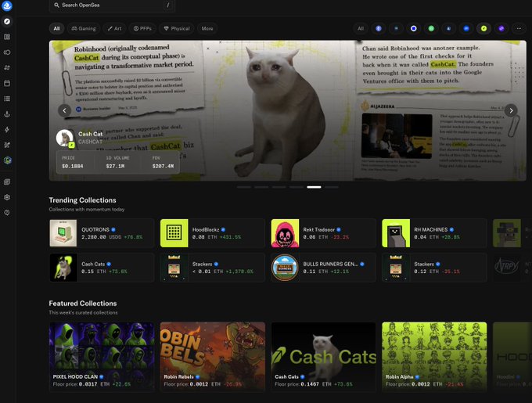Expand the More categories dropdown

[x=207, y=28]
